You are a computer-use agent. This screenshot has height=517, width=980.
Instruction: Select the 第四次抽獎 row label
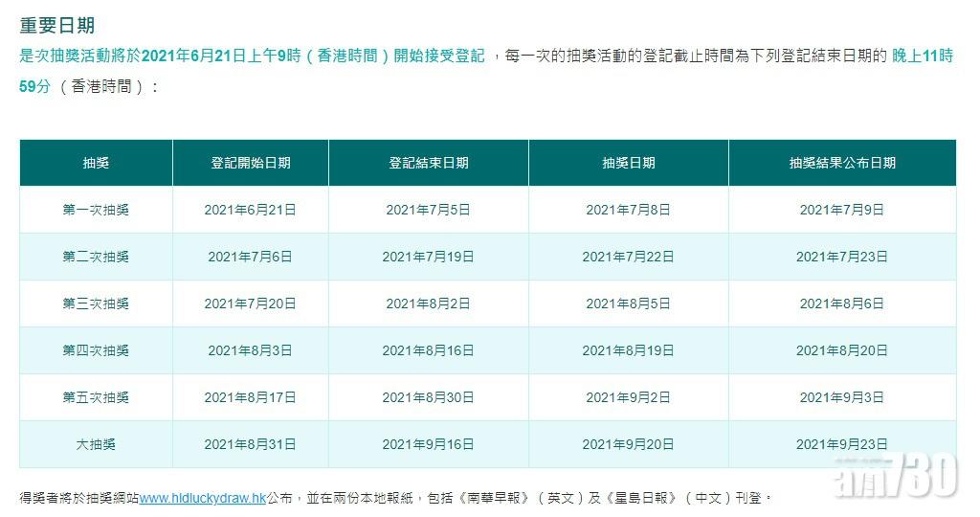click(x=96, y=350)
